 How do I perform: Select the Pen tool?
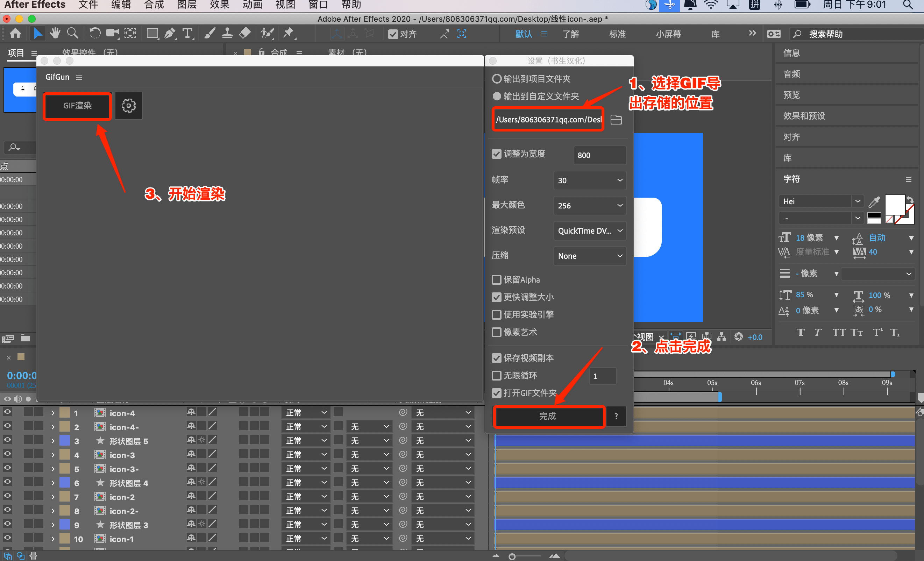tap(170, 34)
